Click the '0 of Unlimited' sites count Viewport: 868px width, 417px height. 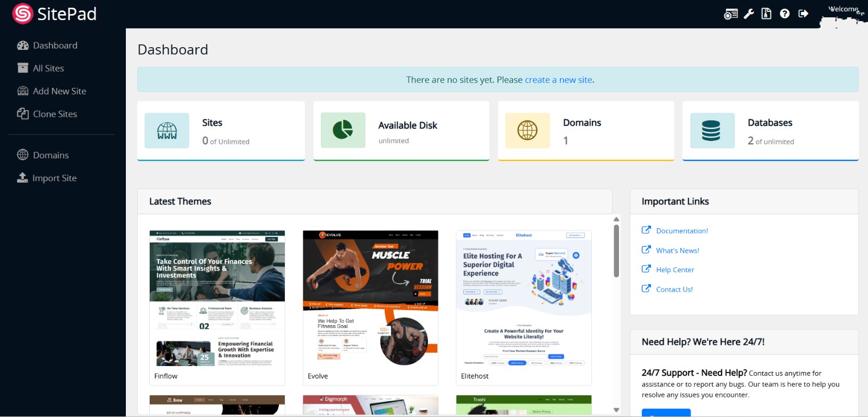point(226,141)
